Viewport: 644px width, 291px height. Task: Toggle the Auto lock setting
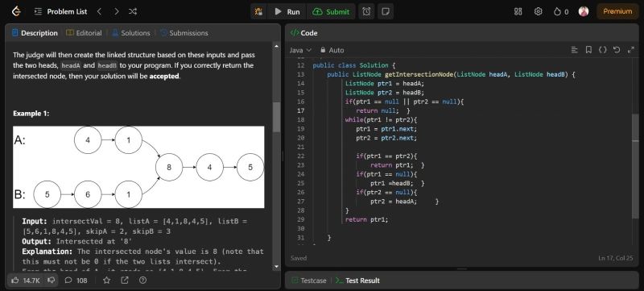coord(332,50)
